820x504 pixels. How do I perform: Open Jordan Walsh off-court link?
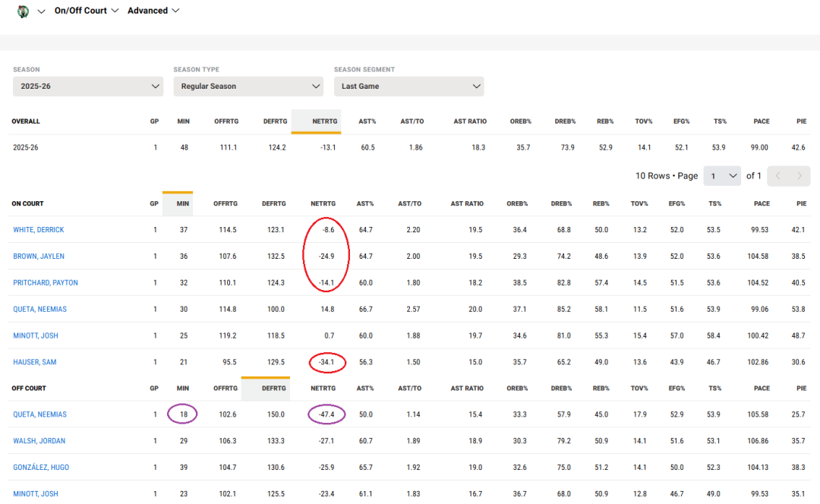click(x=39, y=441)
